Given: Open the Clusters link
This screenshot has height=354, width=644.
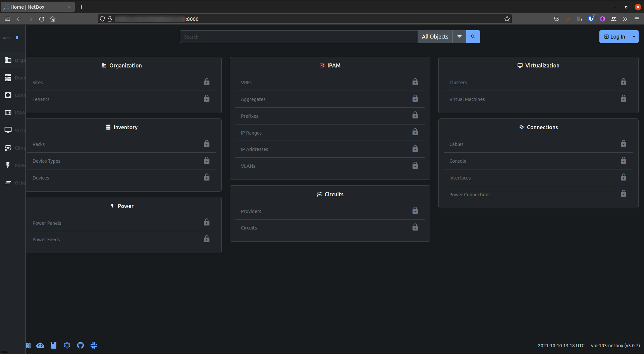Looking at the screenshot, I should [458, 83].
